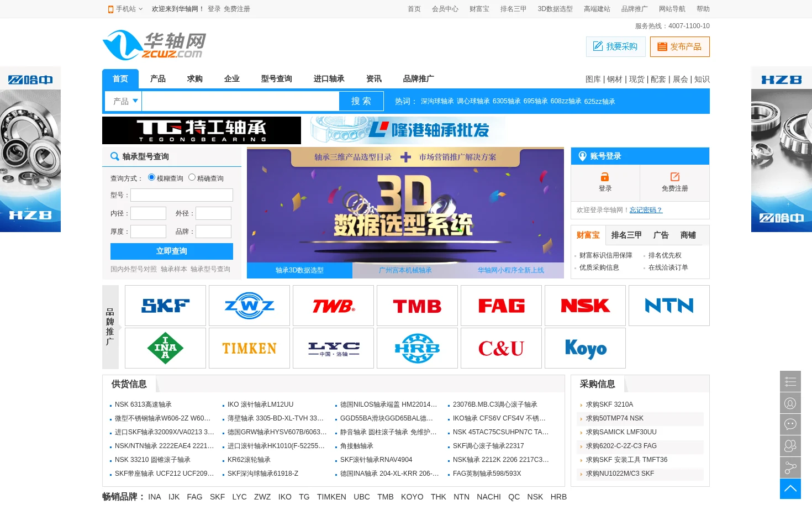Switch to the 求购 nav tab
Image resolution: width=812 pixels, height=510 pixels.
(194, 79)
